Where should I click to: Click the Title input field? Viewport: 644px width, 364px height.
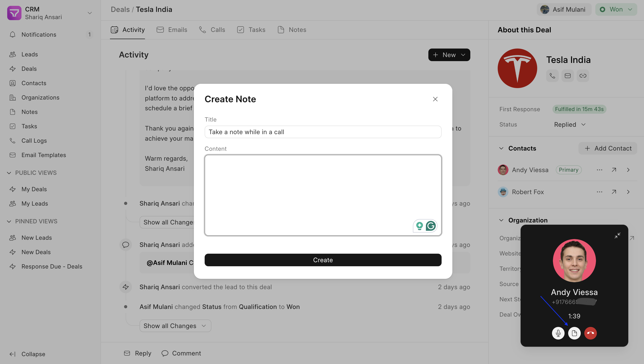[x=323, y=132]
